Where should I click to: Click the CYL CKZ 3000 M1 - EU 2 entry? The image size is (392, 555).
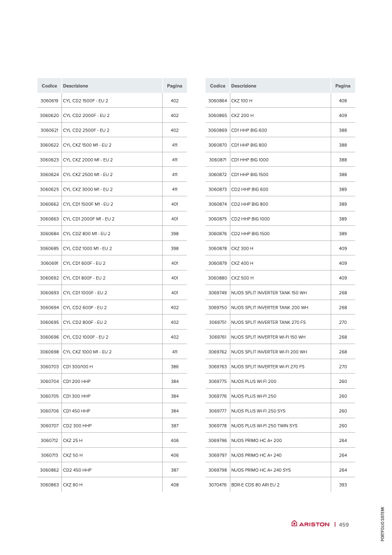tap(88, 189)
